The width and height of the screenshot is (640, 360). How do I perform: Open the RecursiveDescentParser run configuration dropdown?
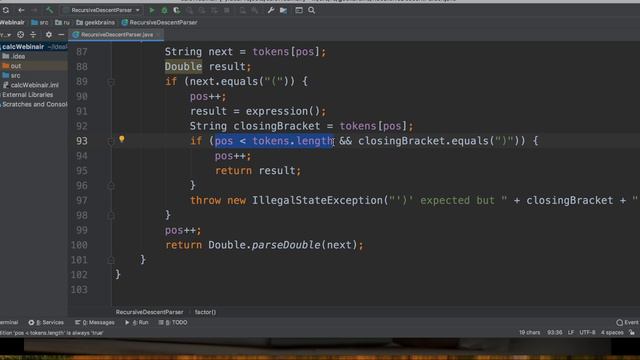[102, 10]
